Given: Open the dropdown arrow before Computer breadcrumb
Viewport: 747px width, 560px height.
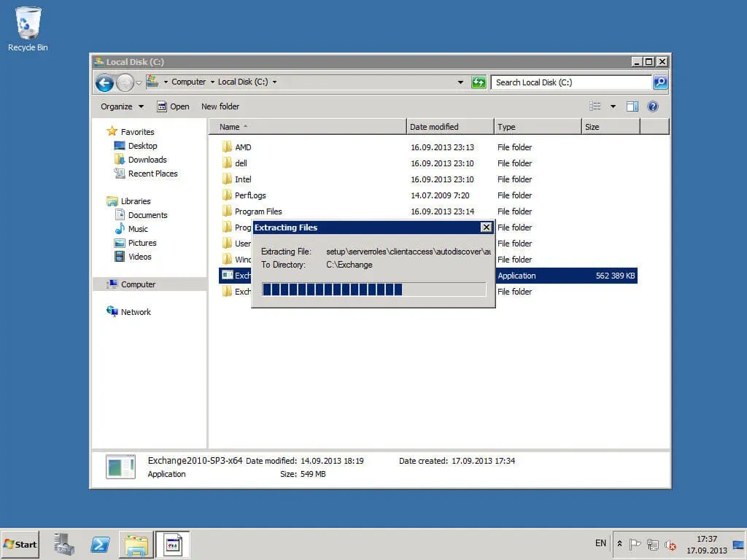Looking at the screenshot, I should click(166, 82).
